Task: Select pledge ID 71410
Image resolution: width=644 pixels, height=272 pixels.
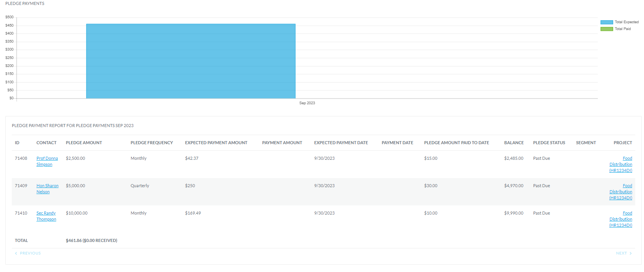Action: click(21, 213)
